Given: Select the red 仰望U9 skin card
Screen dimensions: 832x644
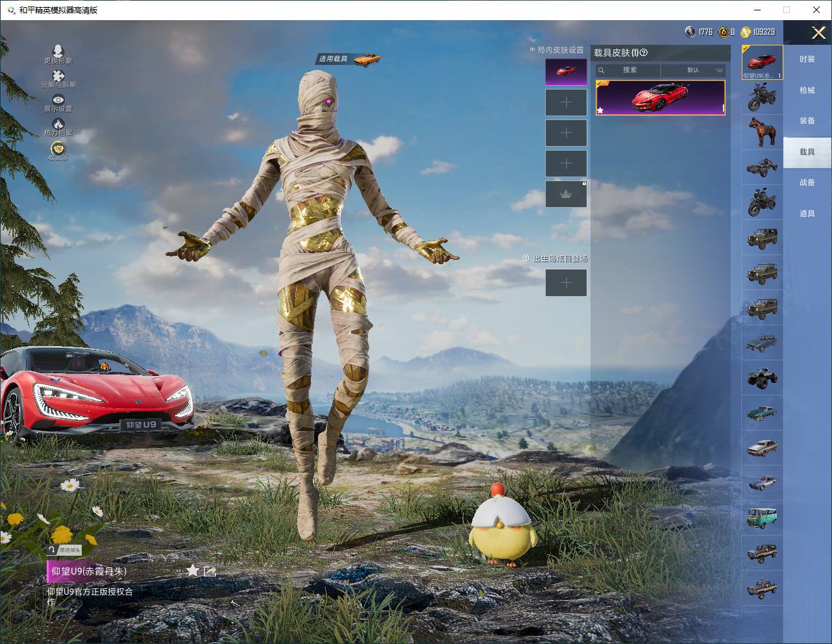Looking at the screenshot, I should coord(660,98).
